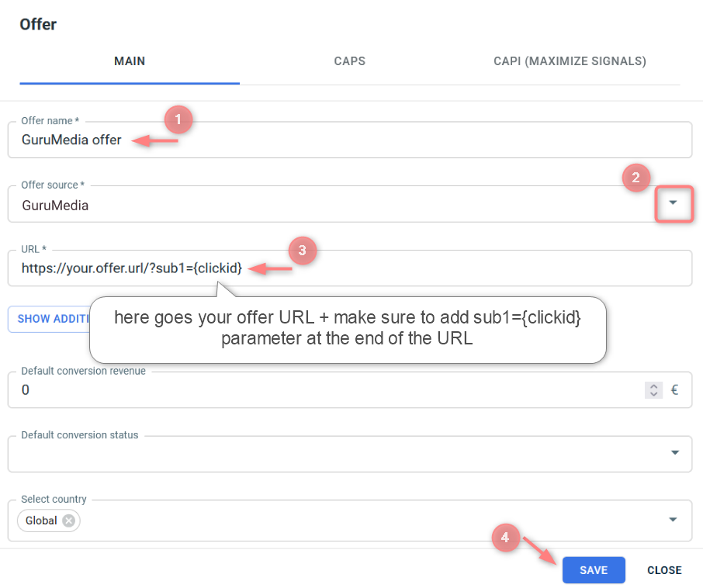
Task: Switch to the MAIN tab
Action: coord(130,61)
